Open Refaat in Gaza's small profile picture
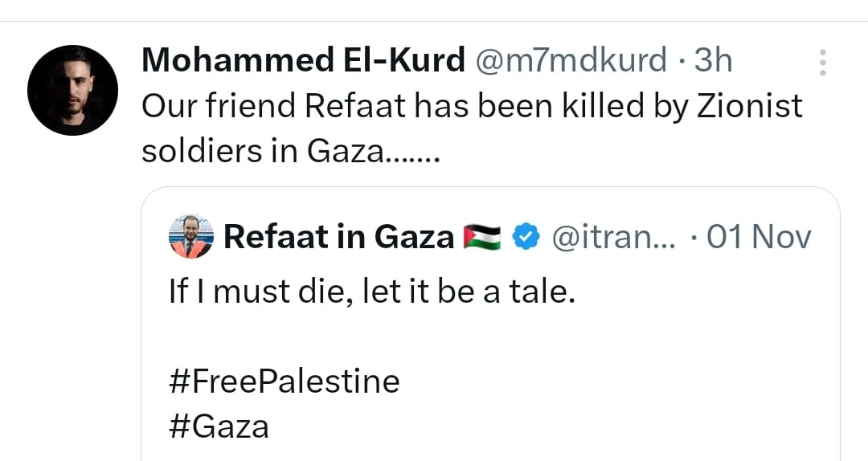Image resolution: width=868 pixels, height=461 pixels. 191,237
